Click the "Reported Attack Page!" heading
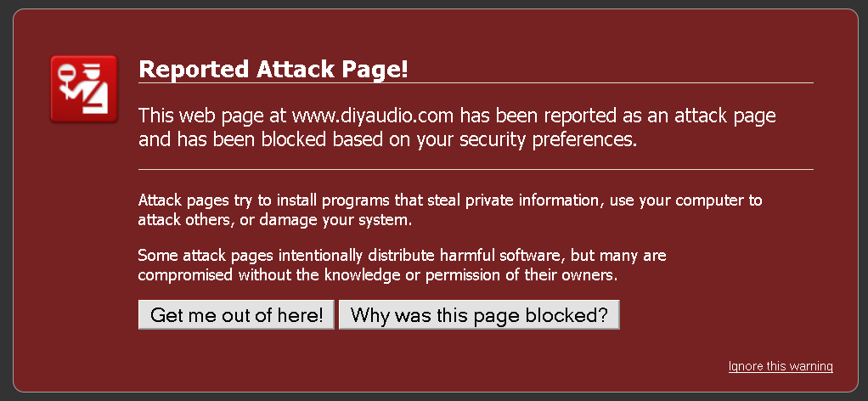The width and height of the screenshot is (868, 401). click(273, 69)
